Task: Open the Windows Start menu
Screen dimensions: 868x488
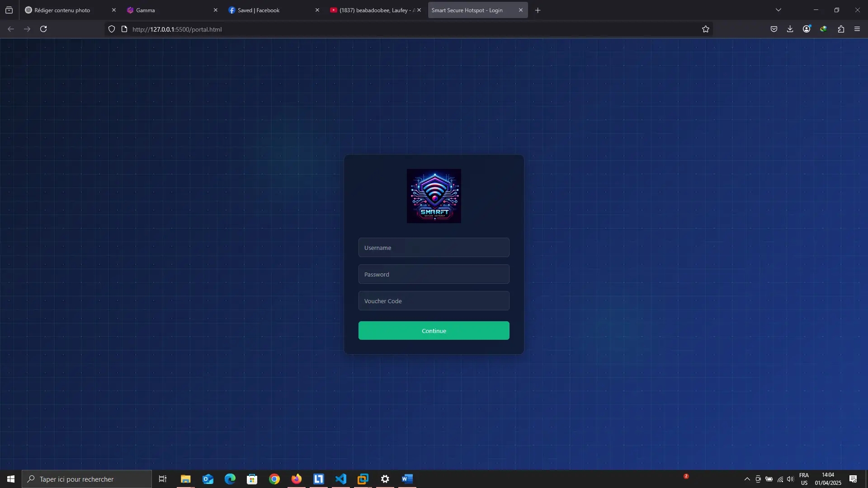Action: (x=11, y=479)
